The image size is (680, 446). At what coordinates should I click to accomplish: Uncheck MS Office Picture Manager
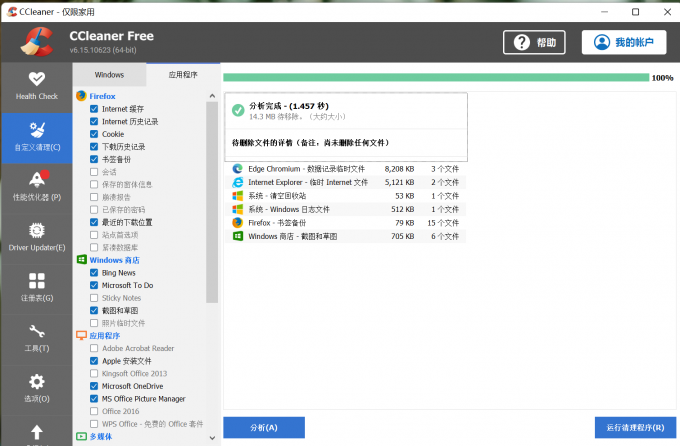click(x=94, y=398)
